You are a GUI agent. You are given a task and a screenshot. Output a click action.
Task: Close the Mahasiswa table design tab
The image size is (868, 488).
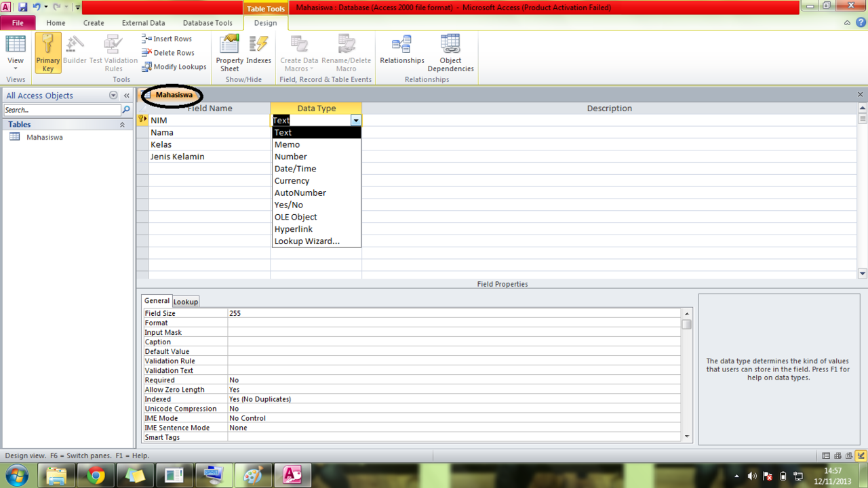click(861, 95)
